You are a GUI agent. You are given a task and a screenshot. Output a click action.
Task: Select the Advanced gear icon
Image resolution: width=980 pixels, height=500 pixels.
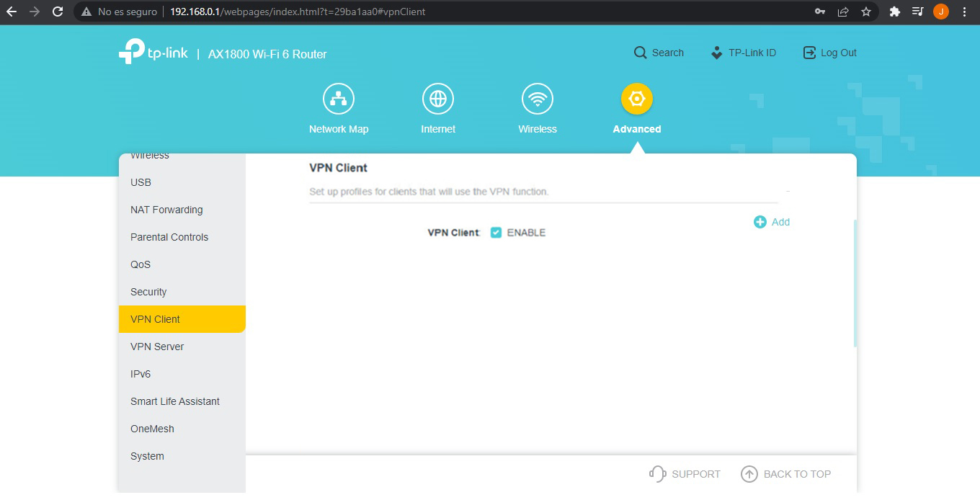(636, 99)
